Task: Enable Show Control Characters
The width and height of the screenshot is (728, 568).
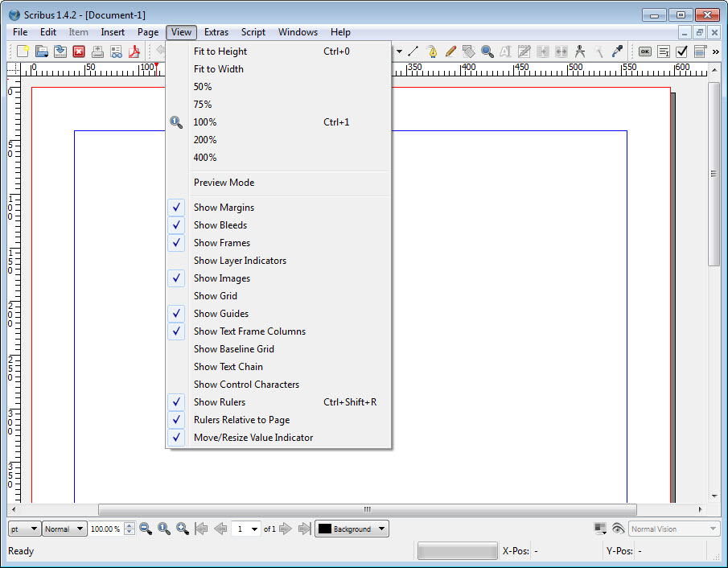Action: pos(278,384)
